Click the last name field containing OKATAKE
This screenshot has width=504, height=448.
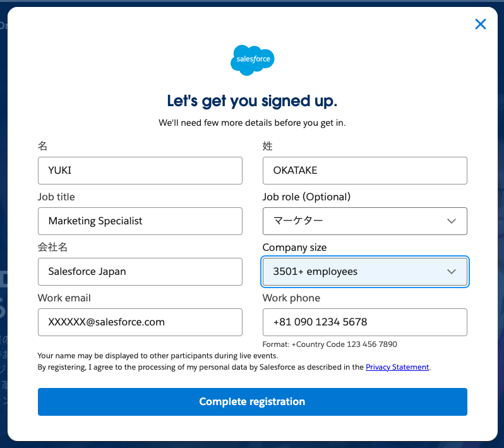pos(364,171)
